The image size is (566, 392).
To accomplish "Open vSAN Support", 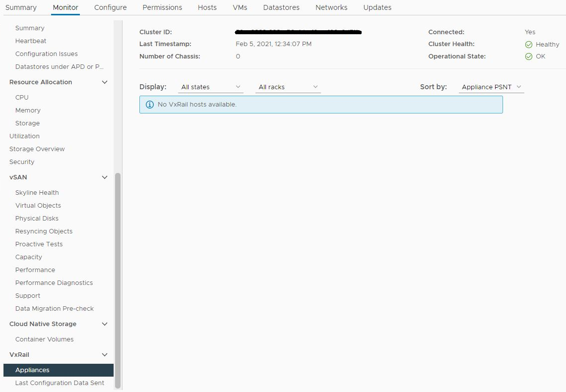I will click(x=28, y=296).
